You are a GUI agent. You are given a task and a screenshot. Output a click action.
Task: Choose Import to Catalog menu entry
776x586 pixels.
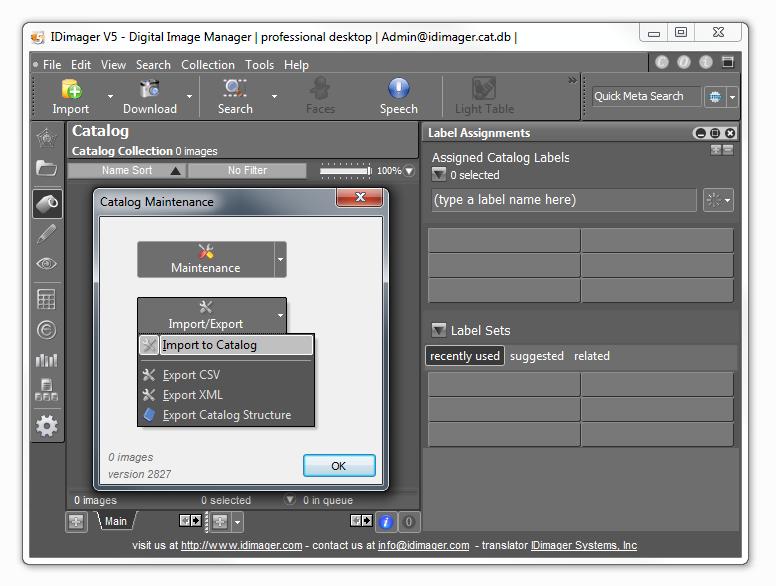click(x=209, y=345)
